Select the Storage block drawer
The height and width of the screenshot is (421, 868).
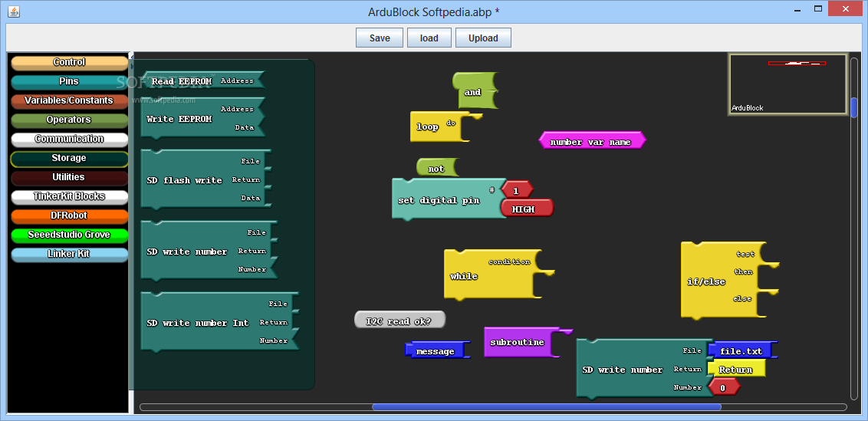69,159
